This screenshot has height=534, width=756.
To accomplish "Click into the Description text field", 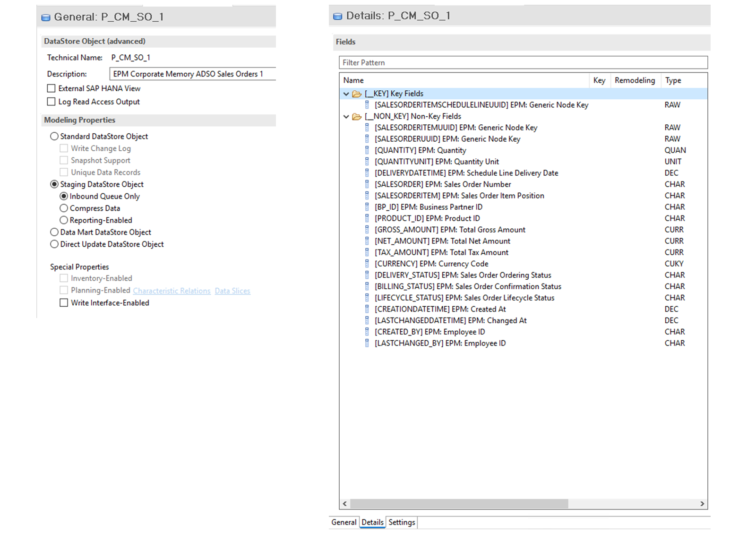I will pyautogui.click(x=193, y=74).
